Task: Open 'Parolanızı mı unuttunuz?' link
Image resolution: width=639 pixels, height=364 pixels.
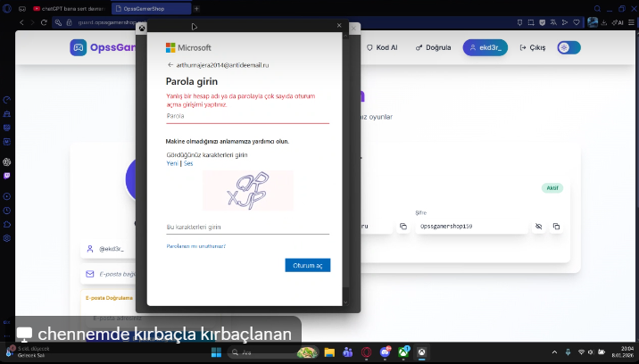Action: click(x=196, y=246)
